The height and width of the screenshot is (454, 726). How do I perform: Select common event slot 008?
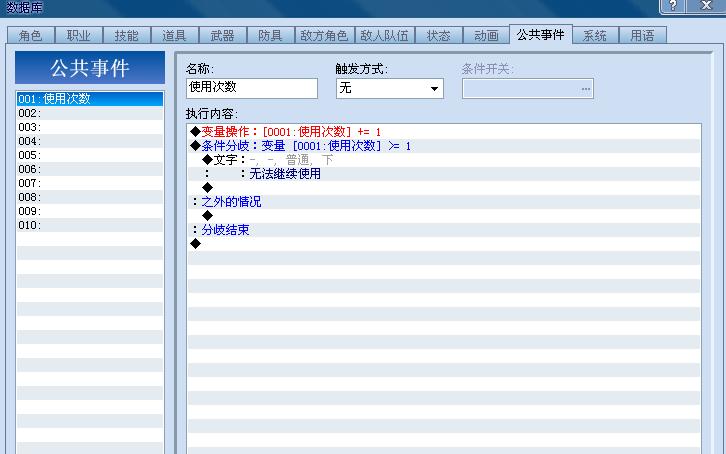tap(90, 197)
